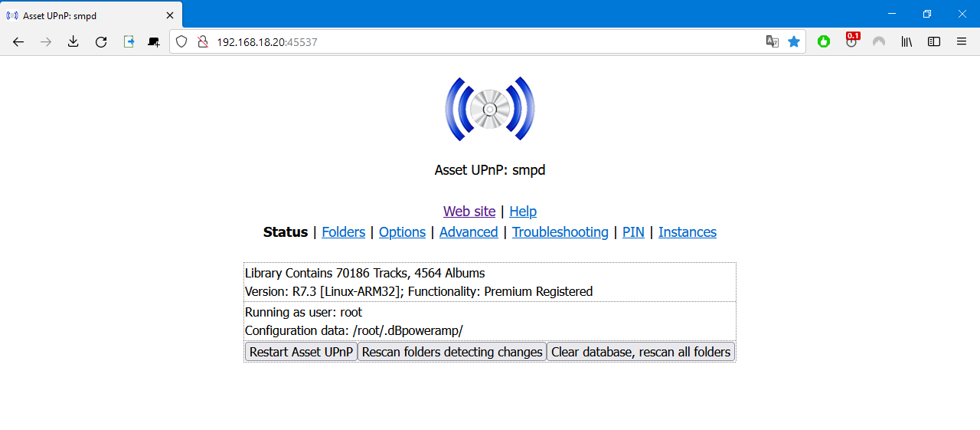Go back with the browser back arrow

click(x=18, y=42)
